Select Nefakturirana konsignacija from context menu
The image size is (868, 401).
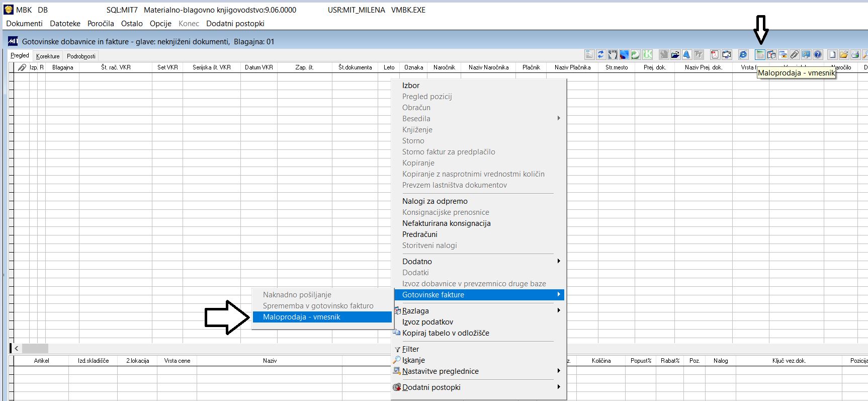(x=479, y=223)
